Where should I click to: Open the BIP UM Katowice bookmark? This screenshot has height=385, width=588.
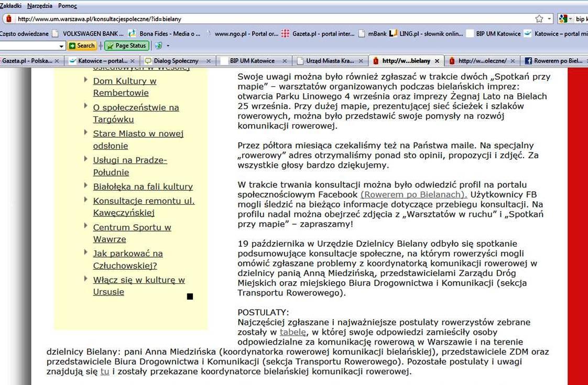[494, 34]
